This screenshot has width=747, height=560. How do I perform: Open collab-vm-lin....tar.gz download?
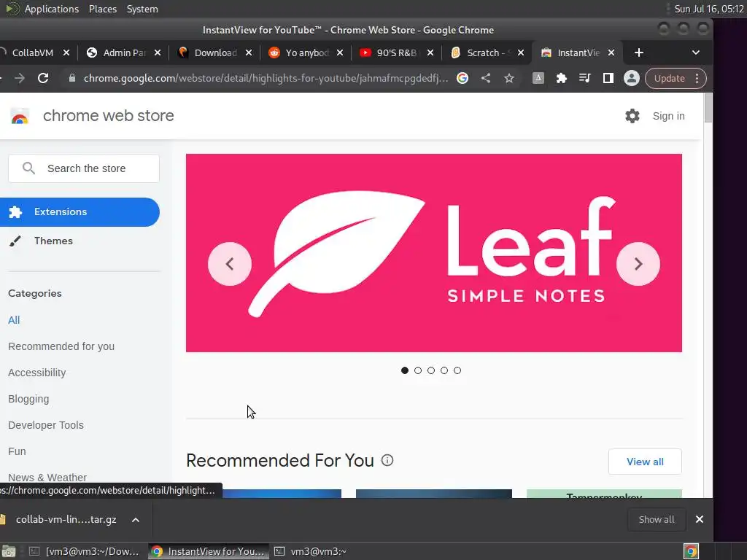click(66, 519)
